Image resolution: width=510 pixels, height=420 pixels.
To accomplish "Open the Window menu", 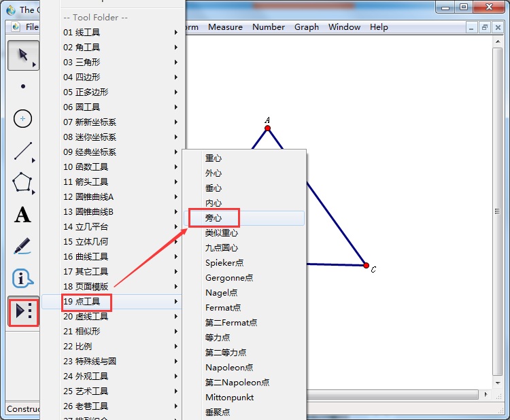I will pos(345,27).
